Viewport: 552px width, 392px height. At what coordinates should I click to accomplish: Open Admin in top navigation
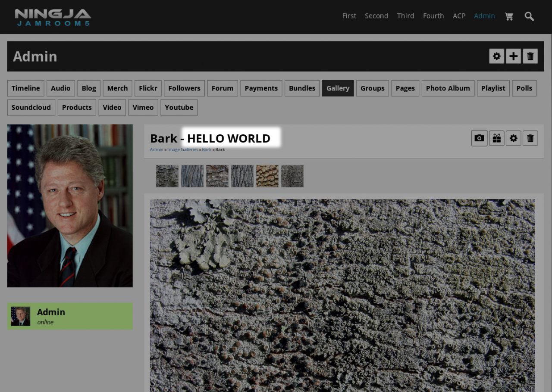[x=484, y=16]
